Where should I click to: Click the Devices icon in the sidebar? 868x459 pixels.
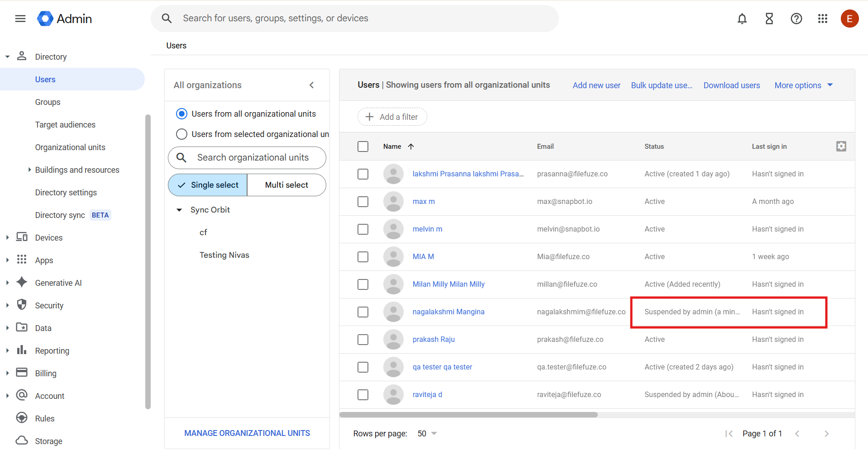pyautogui.click(x=22, y=237)
